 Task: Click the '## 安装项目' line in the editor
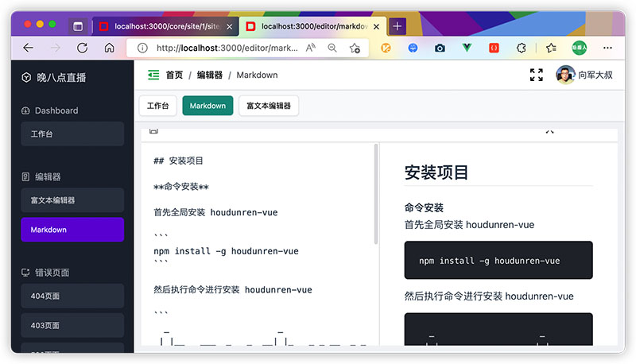tap(178, 161)
